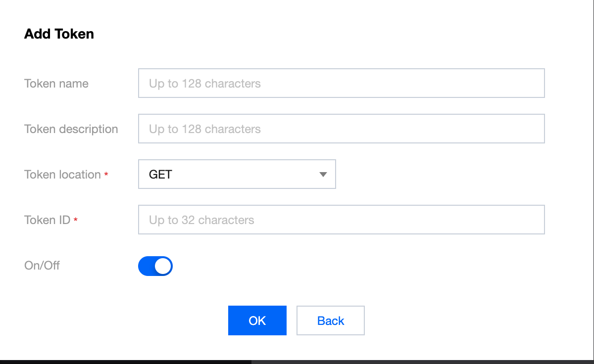Click the "Up to 32 characters" placeholder text

pyautogui.click(x=201, y=220)
